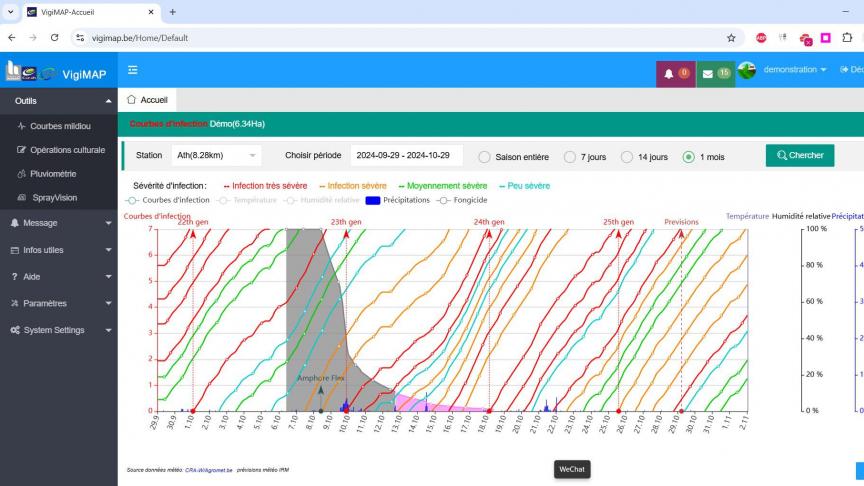864x486 pixels.
Task: Open the Station Ath(8.28km) dropdown
Action: pyautogui.click(x=216, y=155)
